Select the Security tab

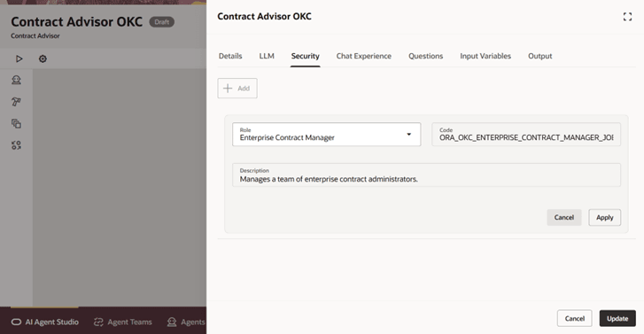(x=305, y=56)
